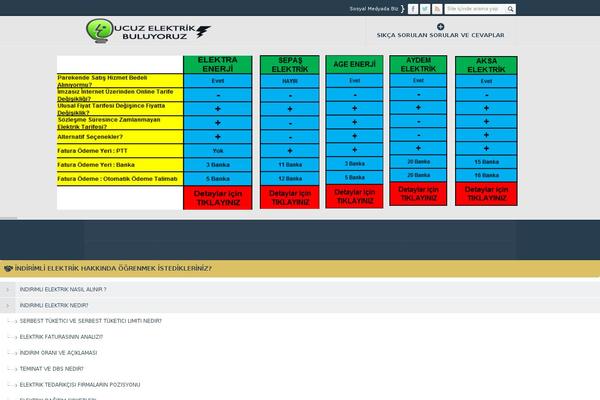Open Teminat ve DBS Nedir? link
This screenshot has width=600, height=400.
tap(52, 369)
